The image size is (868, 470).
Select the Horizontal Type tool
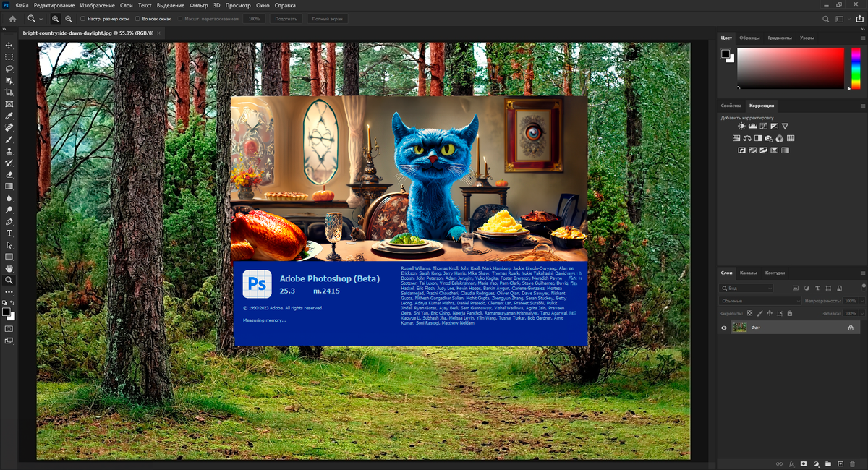tap(9, 233)
